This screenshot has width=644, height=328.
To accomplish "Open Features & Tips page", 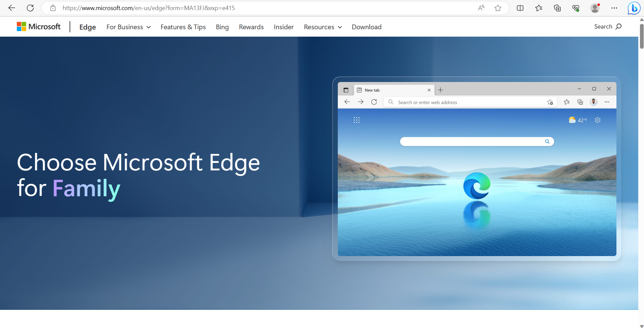I will [x=183, y=27].
